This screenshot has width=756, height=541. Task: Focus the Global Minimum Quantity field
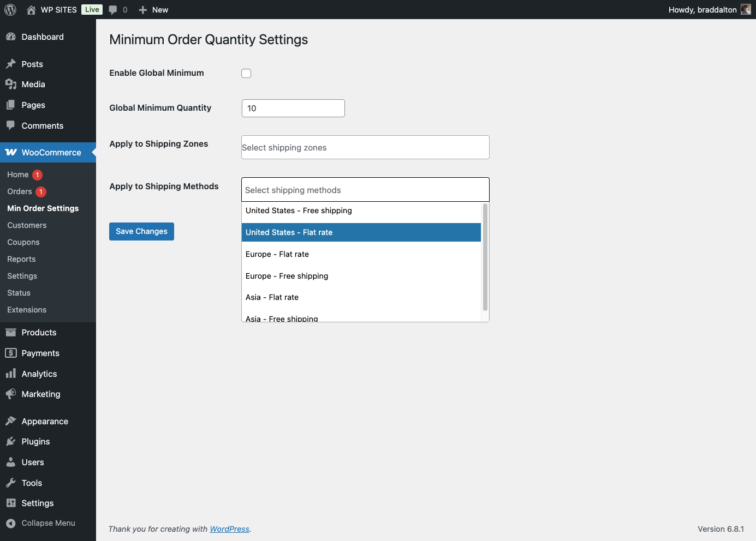293,109
